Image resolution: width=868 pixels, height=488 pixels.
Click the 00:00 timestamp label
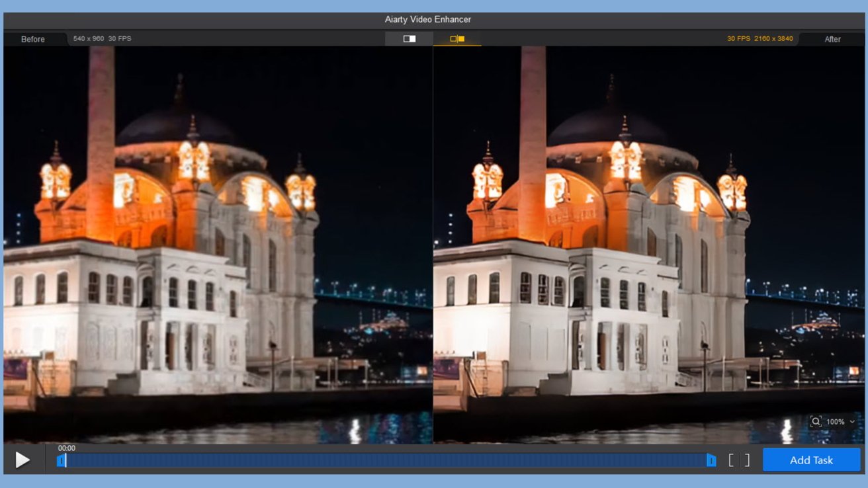(67, 448)
